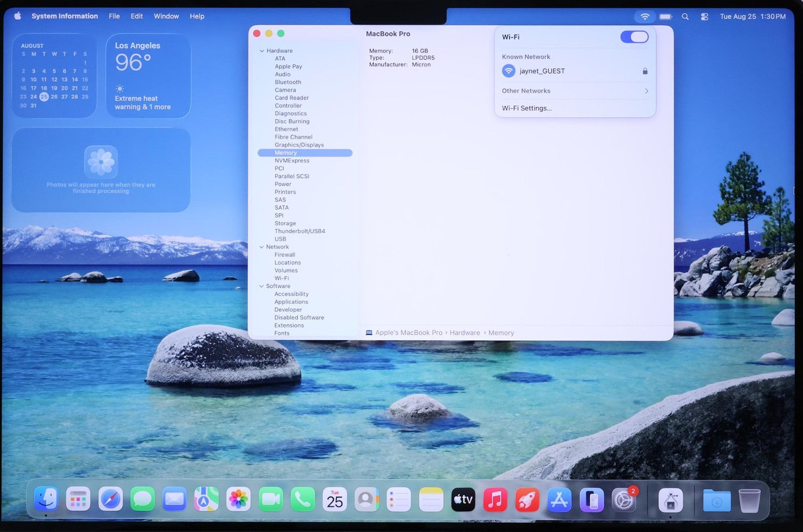Select Thunderbolt/USB4 in the sidebar
This screenshot has width=803, height=532.
click(300, 231)
